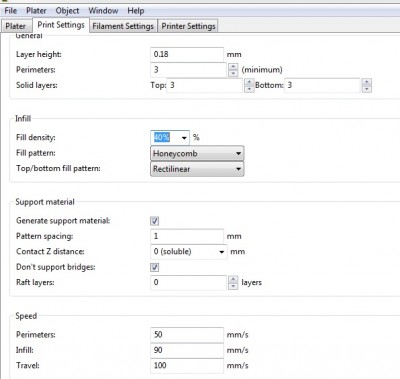Increment Top solid layers spinner
This screenshot has width=400, height=379.
(x=249, y=82)
